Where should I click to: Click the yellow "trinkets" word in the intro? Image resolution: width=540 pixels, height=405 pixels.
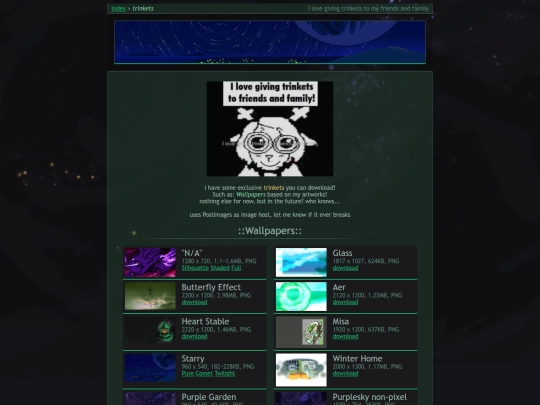[274, 188]
